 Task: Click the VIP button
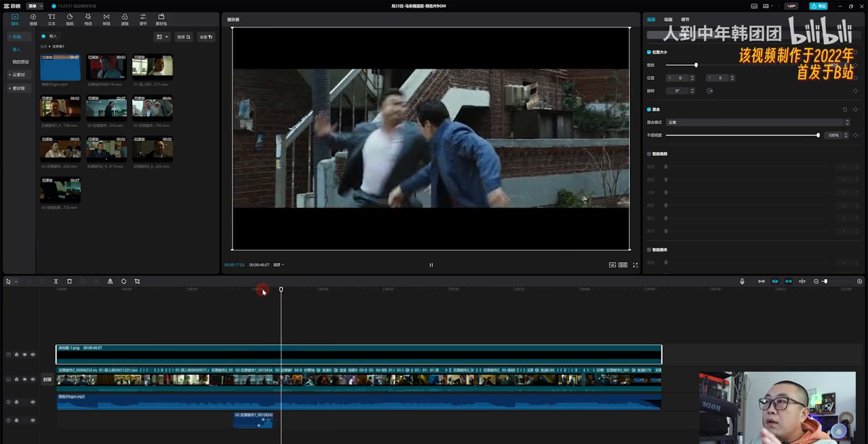(x=791, y=6)
